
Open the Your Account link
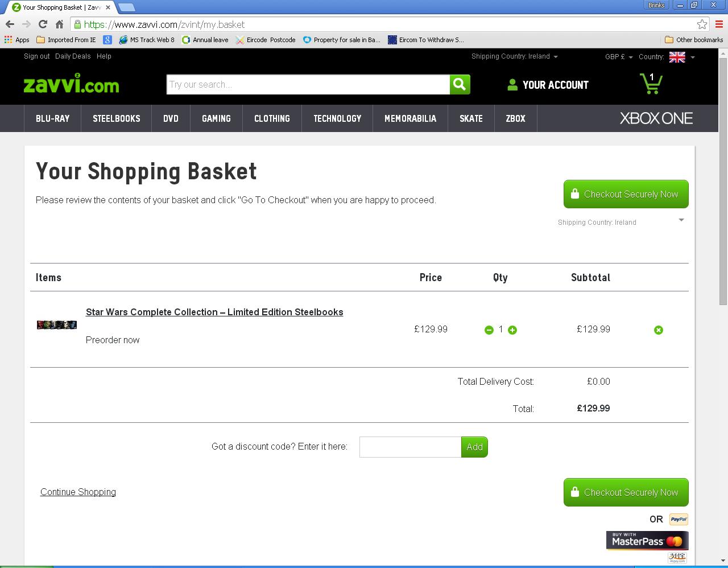tap(548, 85)
